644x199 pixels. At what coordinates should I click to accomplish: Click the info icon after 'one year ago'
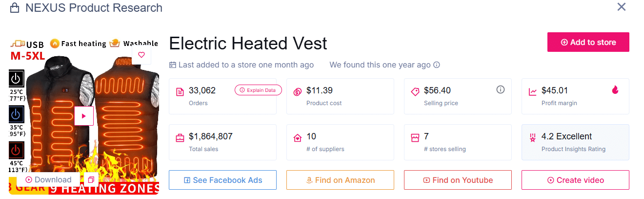coord(437,65)
